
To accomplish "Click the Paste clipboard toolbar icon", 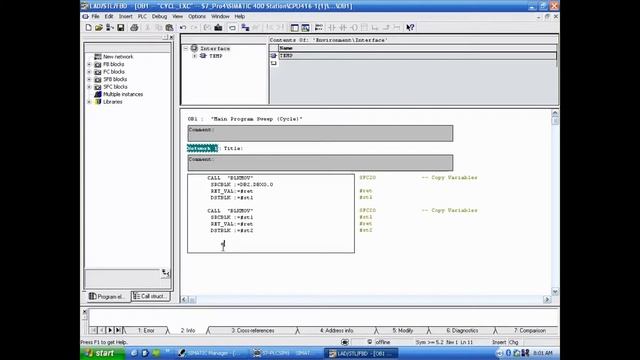I will pyautogui.click(x=169, y=27).
